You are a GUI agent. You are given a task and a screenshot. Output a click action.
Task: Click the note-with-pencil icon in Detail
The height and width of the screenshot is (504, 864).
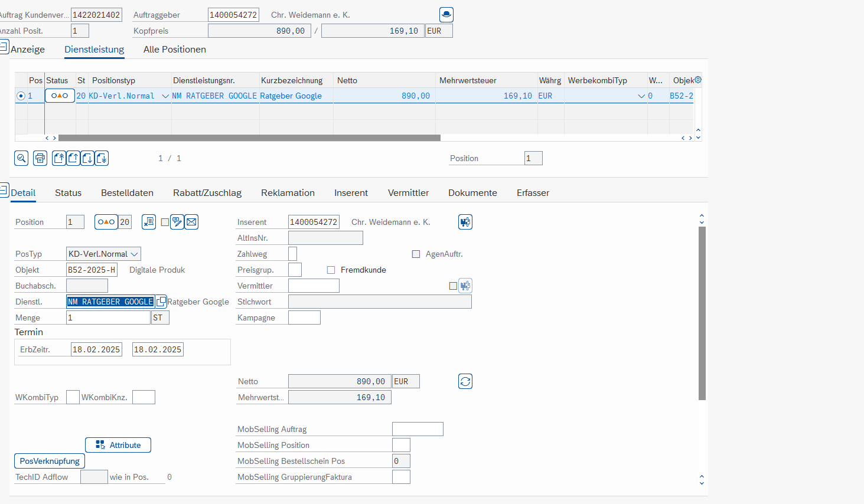pos(177,222)
